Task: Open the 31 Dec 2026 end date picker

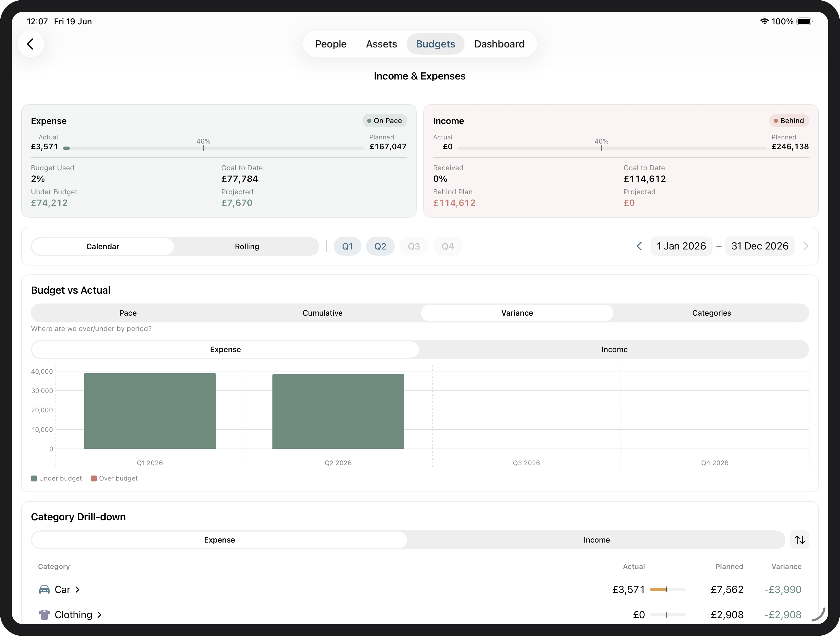Action: coord(760,246)
